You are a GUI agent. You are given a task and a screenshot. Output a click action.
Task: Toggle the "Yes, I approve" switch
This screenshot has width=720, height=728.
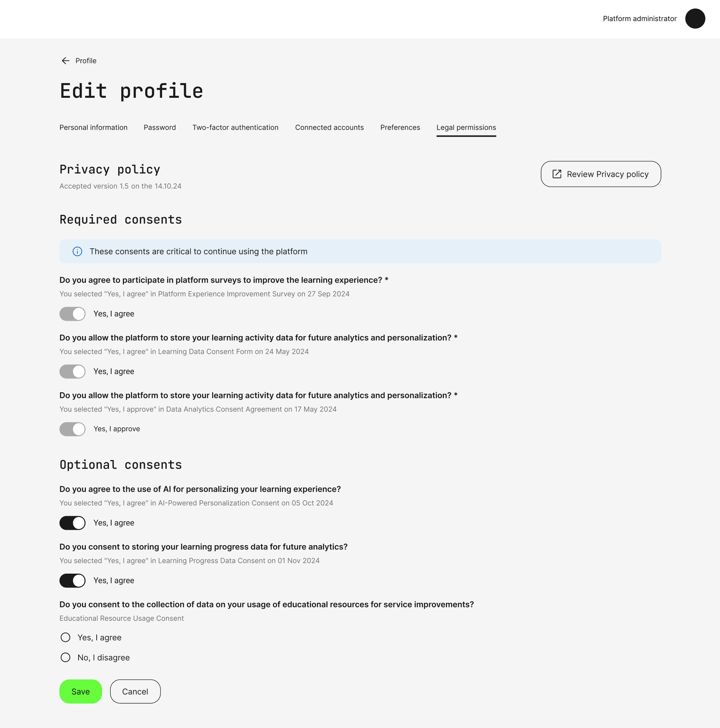(x=72, y=429)
